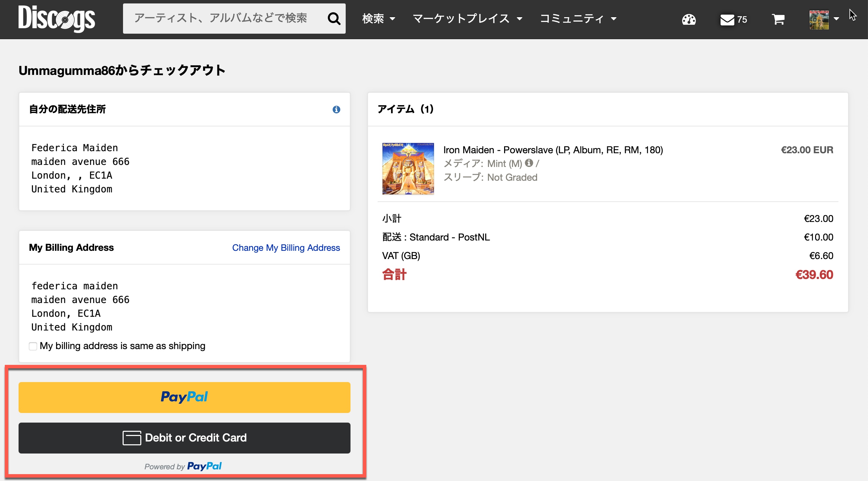Tick 'My billing address is same as shipping'
This screenshot has height=481, width=868.
tap(33, 346)
